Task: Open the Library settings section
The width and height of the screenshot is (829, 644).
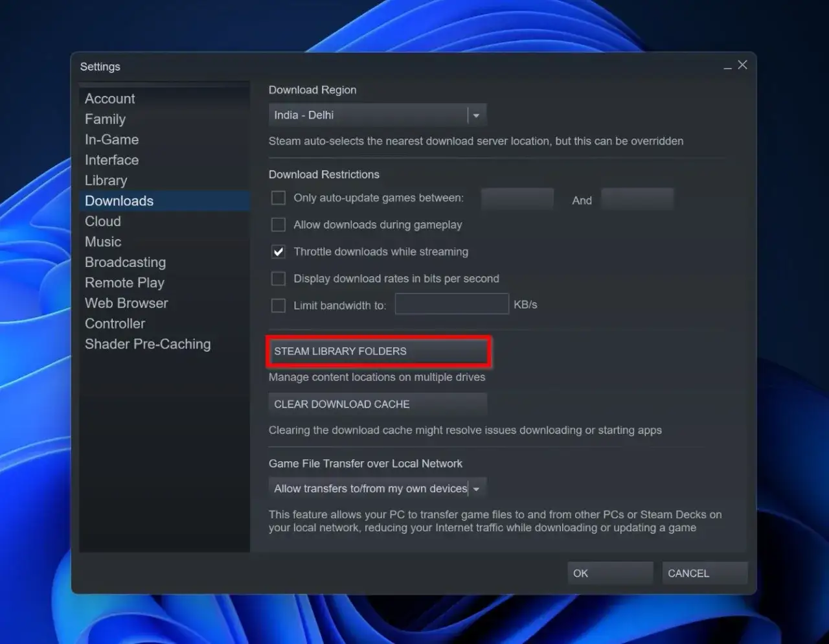Action: (106, 180)
